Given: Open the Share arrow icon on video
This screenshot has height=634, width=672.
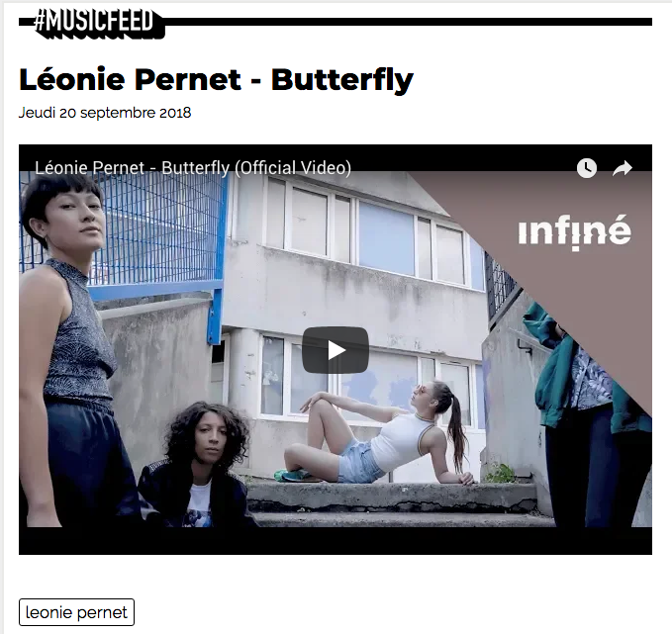Looking at the screenshot, I should click(x=623, y=168).
